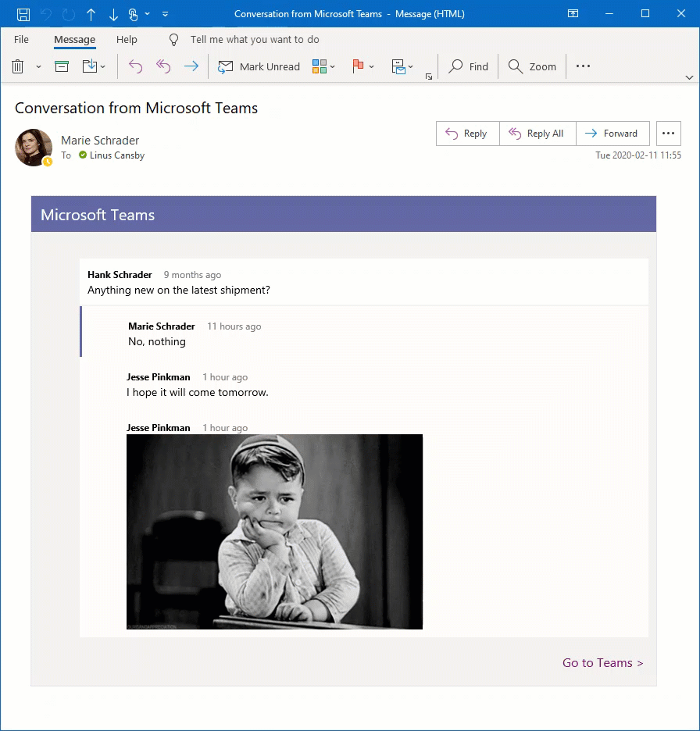Go to next item with down arrow
700x731 pixels.
pyautogui.click(x=113, y=14)
